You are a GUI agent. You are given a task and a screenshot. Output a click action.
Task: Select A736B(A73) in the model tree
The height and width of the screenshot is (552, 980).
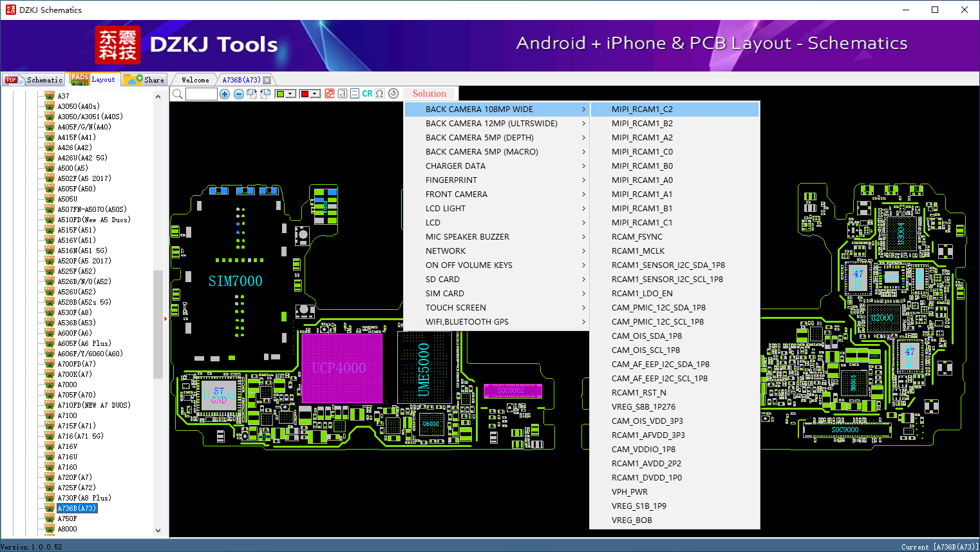(x=77, y=508)
